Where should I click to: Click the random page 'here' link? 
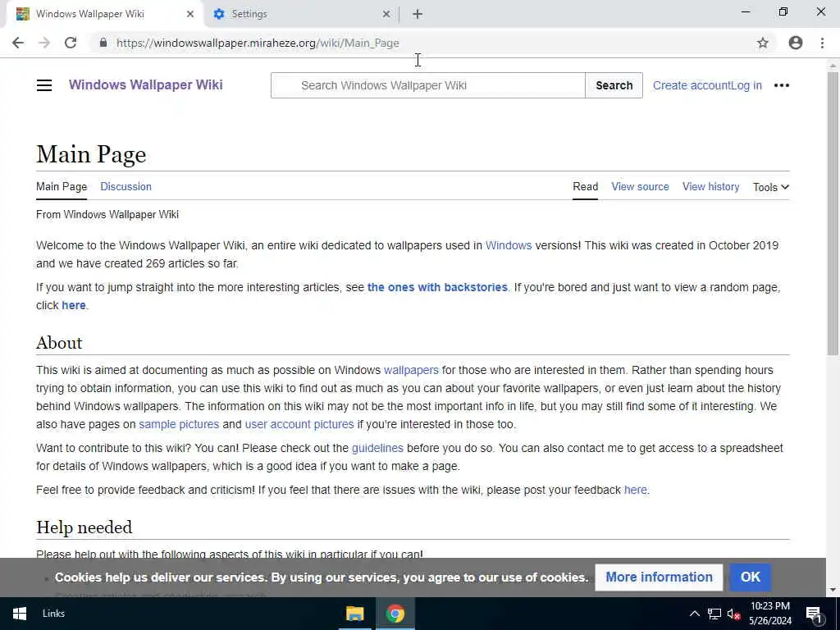73,305
